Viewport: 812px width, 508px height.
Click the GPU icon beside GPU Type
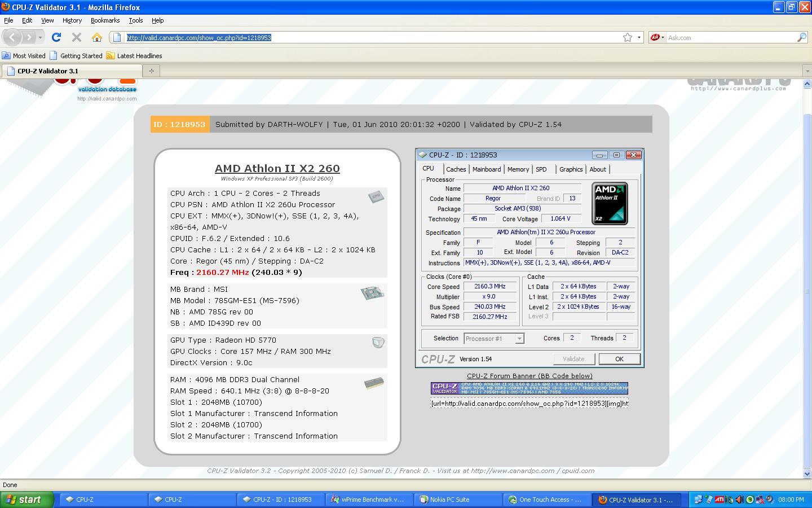click(x=378, y=342)
